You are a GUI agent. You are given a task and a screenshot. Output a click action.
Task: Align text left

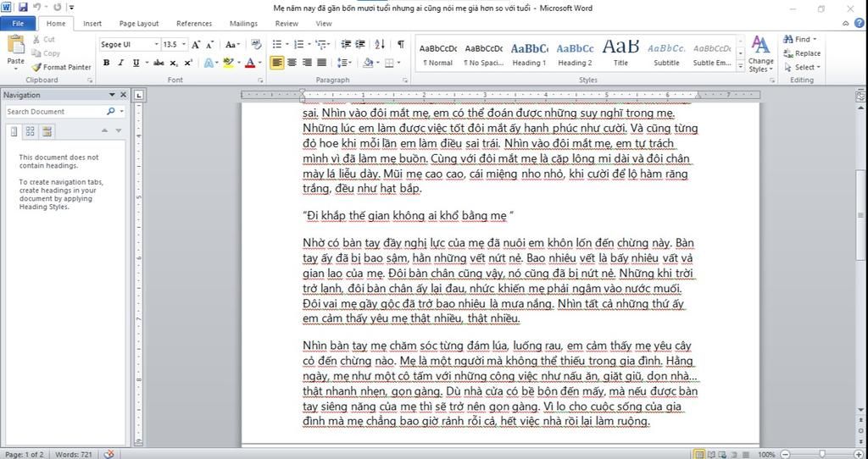coord(277,63)
